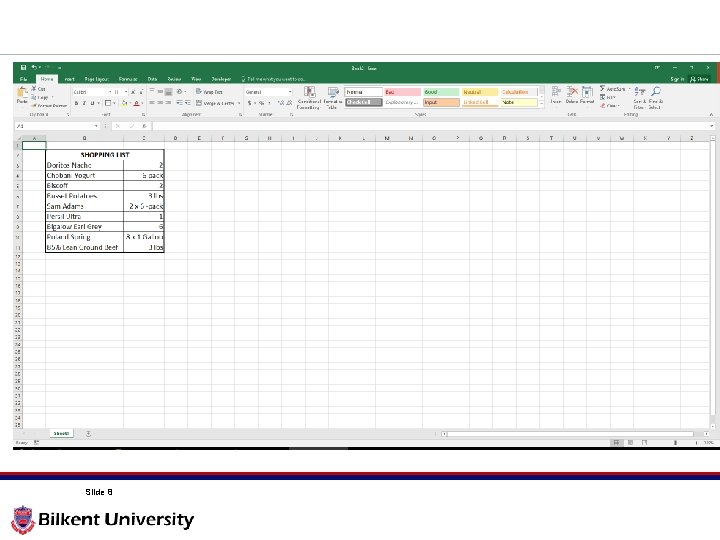Click the Cut scissors icon

click(34, 89)
